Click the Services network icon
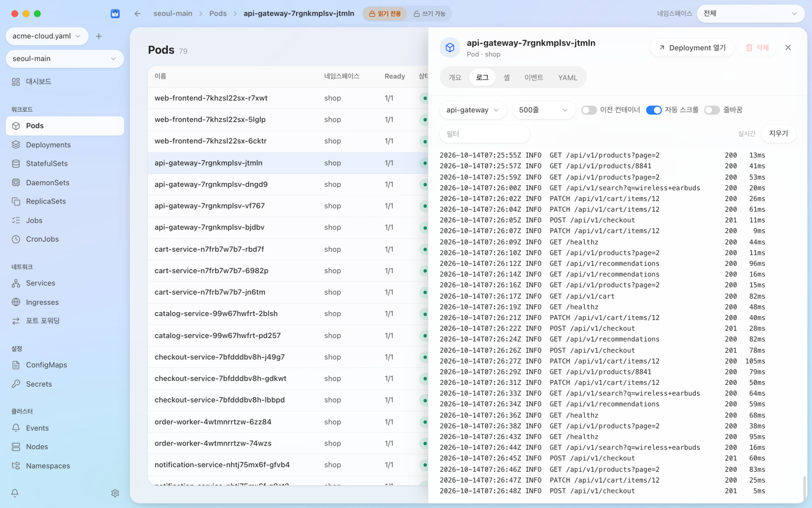The width and height of the screenshot is (812, 508). pyautogui.click(x=16, y=283)
